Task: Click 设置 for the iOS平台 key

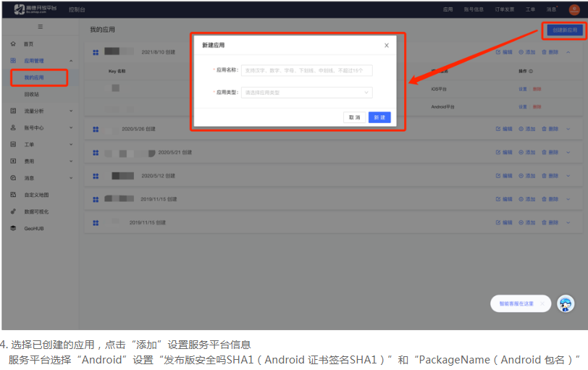Action: click(x=523, y=89)
